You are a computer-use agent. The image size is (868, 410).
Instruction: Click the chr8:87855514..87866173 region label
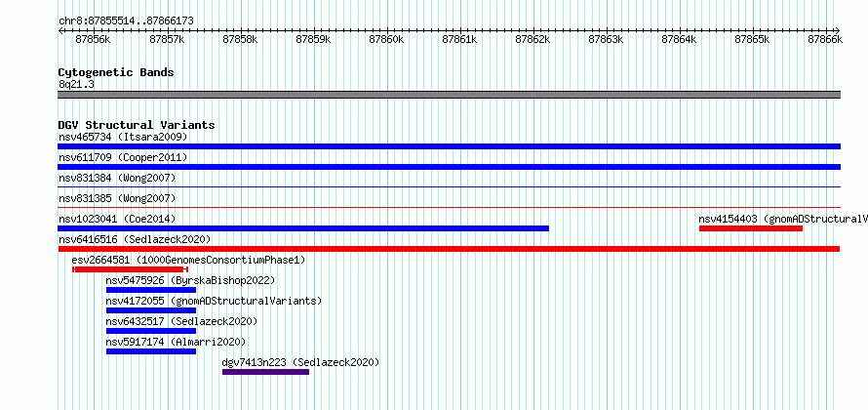(x=126, y=21)
